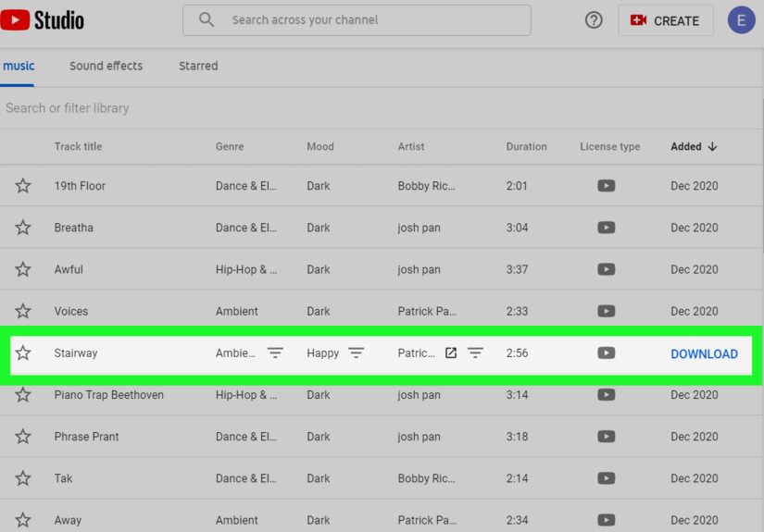Viewport: 764px width, 532px height.
Task: Click the YouTube Studio logo
Action: click(x=43, y=20)
